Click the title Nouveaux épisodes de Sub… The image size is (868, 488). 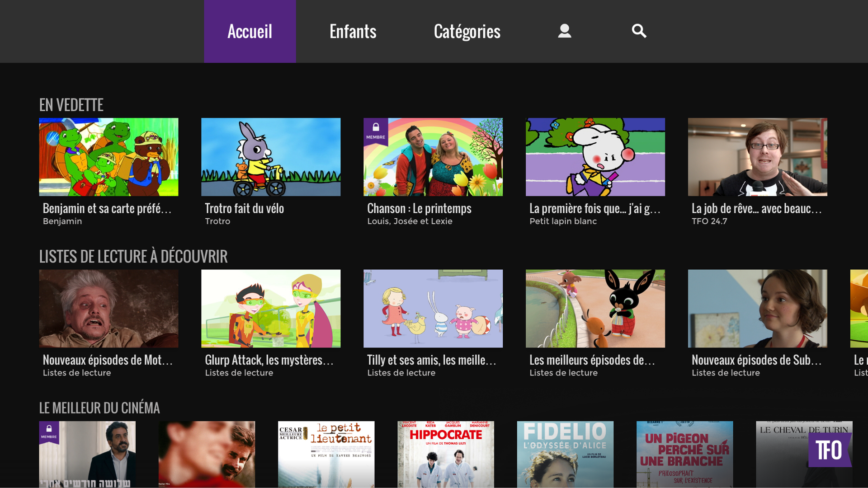tap(757, 360)
